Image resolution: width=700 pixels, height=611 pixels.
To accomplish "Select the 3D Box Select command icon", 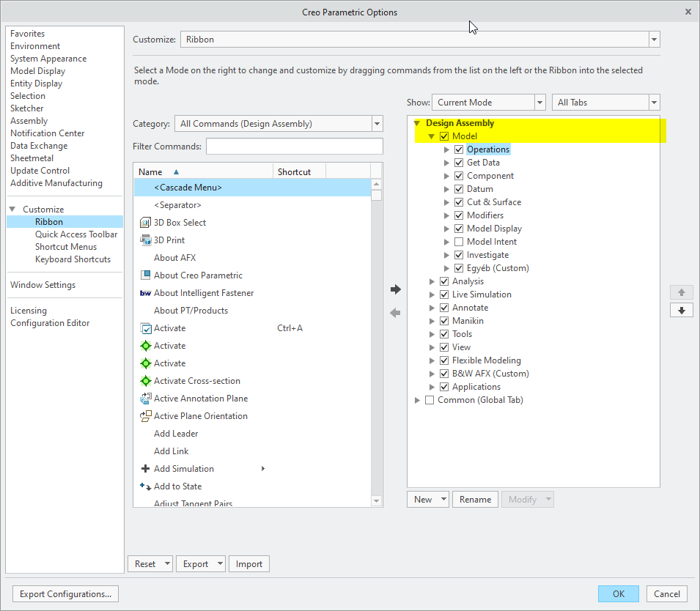I will 146,222.
